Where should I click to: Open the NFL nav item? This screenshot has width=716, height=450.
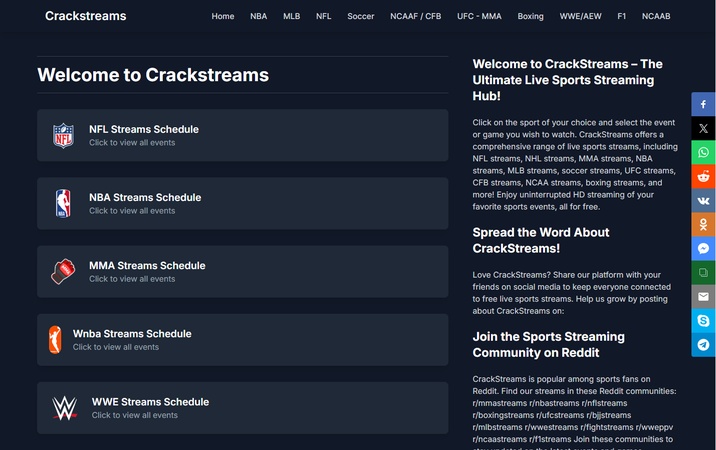click(x=323, y=16)
